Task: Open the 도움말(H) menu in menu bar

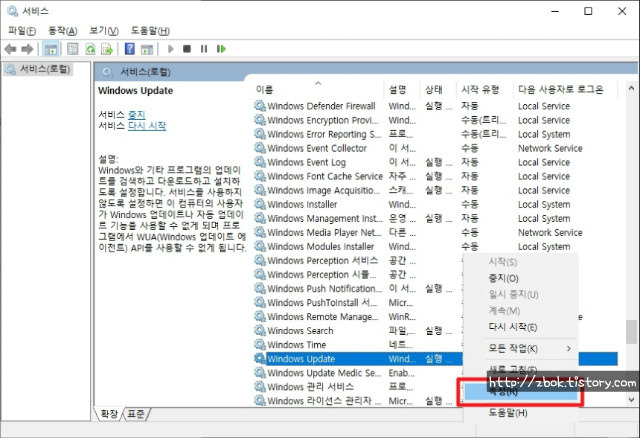Action: [150, 31]
